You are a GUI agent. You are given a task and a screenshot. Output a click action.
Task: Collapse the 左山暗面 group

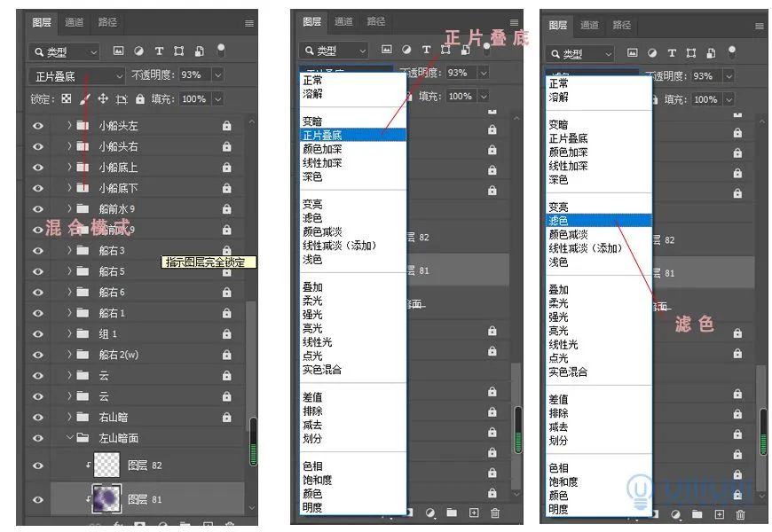(70, 437)
